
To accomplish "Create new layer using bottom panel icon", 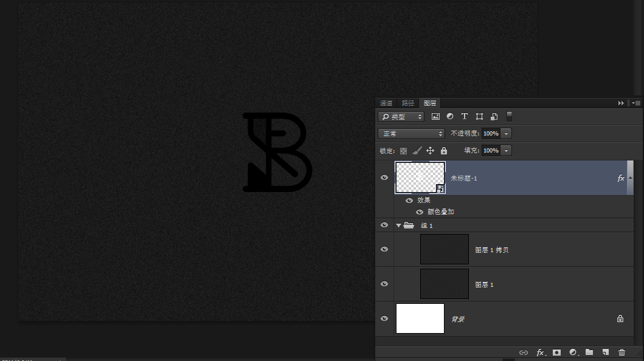I will click(606, 352).
